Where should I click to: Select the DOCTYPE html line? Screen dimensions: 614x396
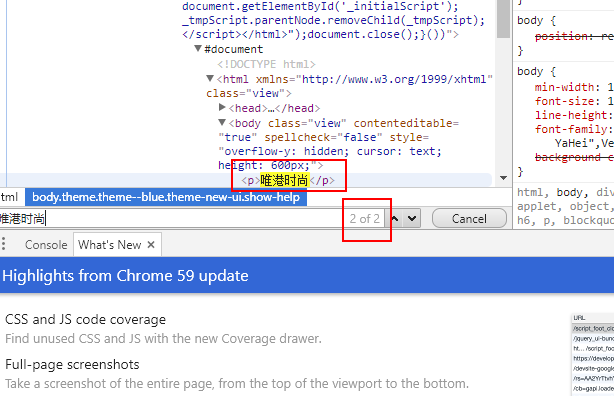[266, 64]
